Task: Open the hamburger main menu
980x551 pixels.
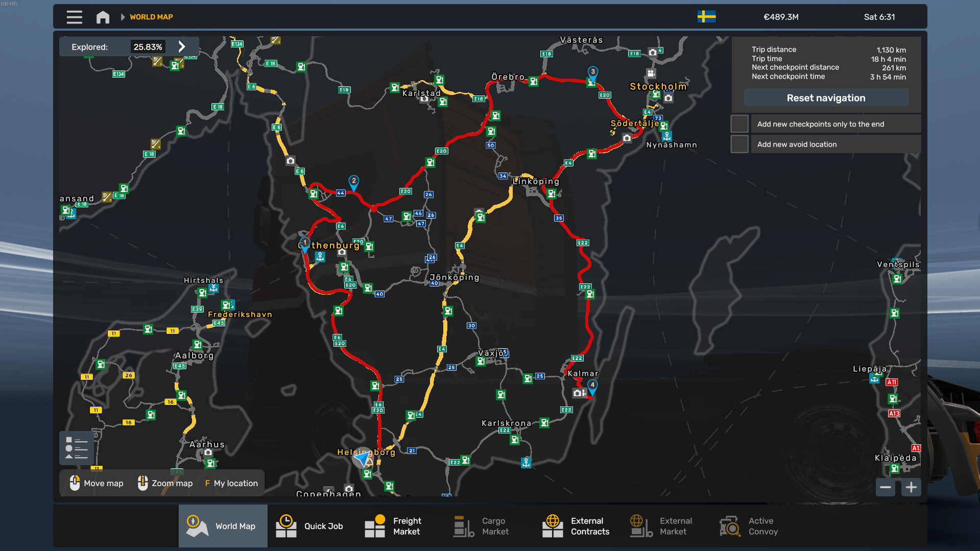Action: [x=74, y=17]
